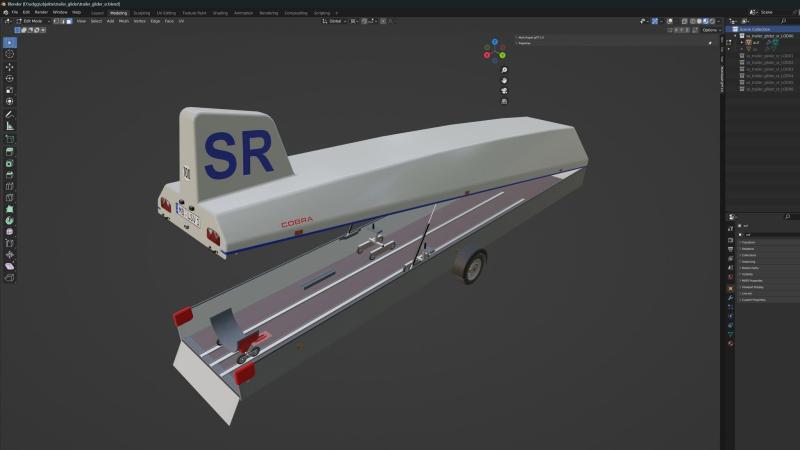Viewport: 800px width, 450px height.
Task: Select the Scale tool
Action: (x=10, y=90)
